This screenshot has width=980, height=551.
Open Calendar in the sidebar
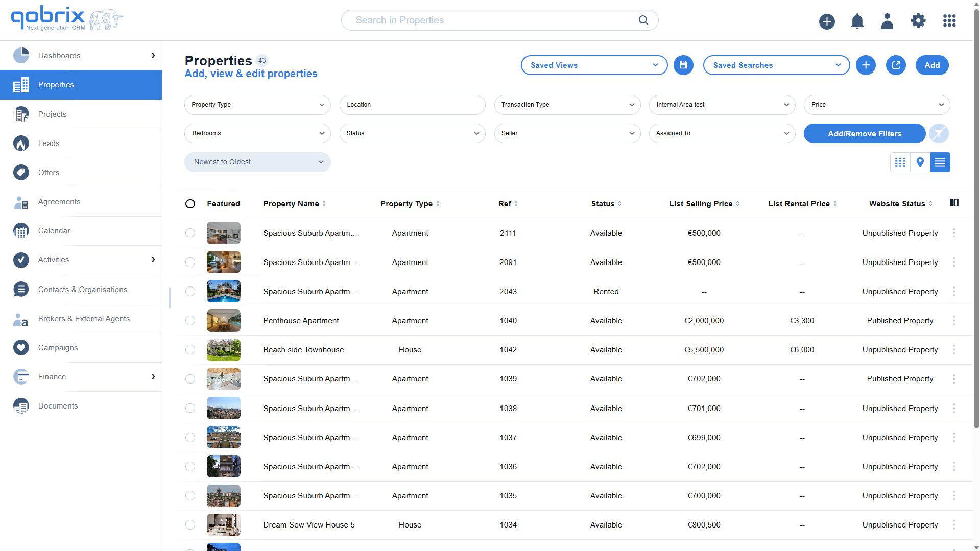click(81, 231)
